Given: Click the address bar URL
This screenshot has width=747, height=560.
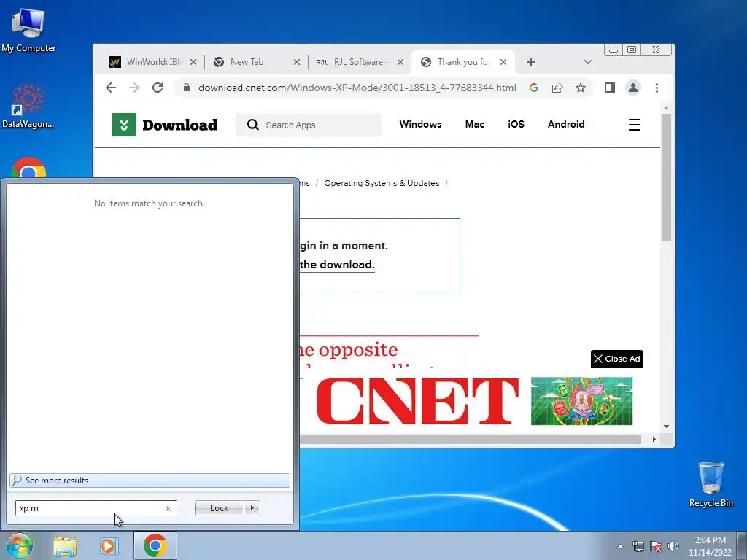Looking at the screenshot, I should [x=357, y=87].
